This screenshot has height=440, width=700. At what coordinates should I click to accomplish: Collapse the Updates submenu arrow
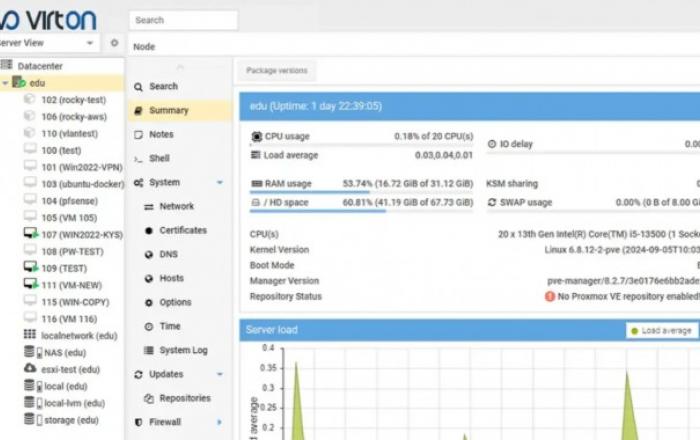pyautogui.click(x=220, y=374)
